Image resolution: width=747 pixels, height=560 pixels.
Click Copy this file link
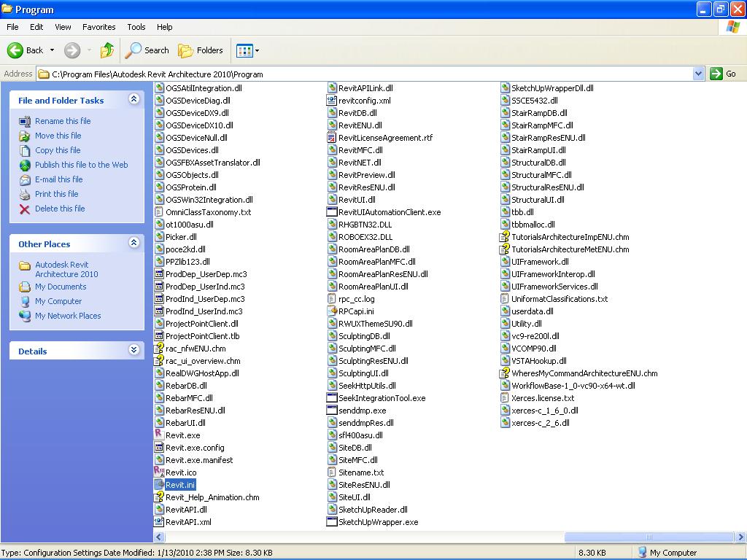point(58,150)
